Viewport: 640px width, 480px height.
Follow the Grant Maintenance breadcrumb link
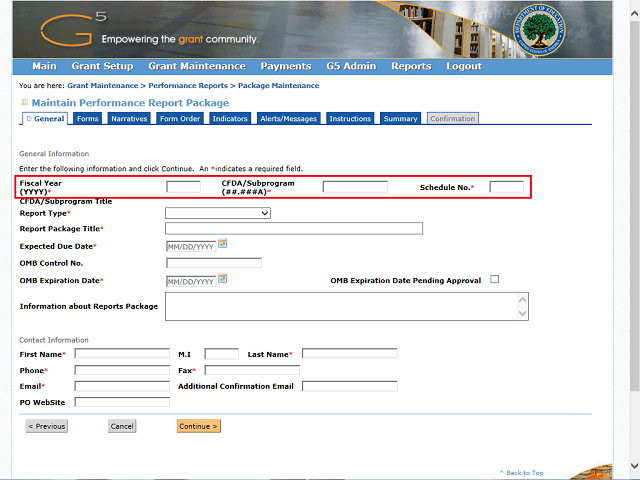[x=103, y=86]
